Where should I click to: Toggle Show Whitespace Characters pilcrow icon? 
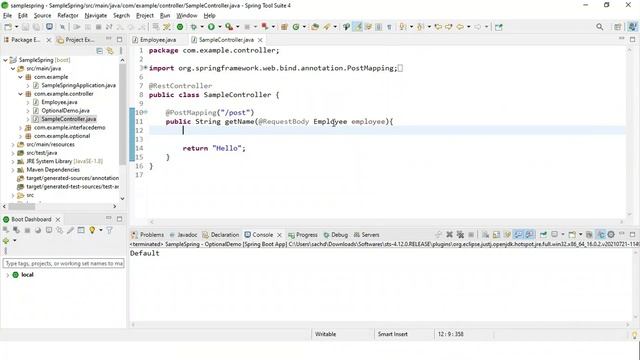[389, 27]
